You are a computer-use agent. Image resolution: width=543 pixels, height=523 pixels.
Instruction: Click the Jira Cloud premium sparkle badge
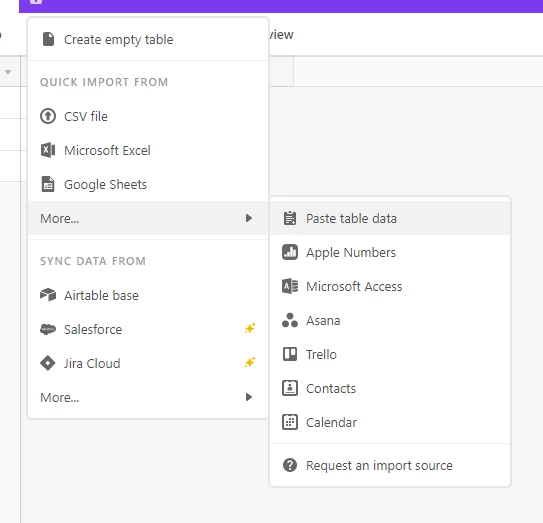(250, 362)
